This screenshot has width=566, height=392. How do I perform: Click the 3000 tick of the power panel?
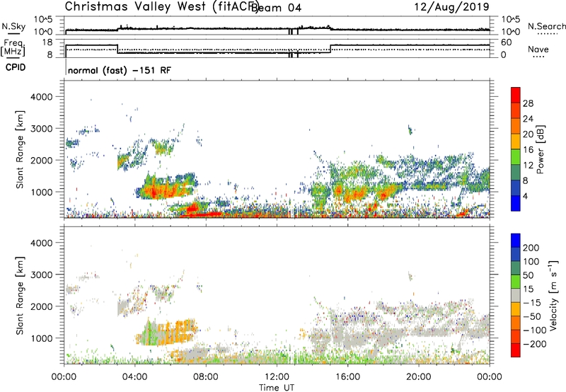(x=42, y=129)
